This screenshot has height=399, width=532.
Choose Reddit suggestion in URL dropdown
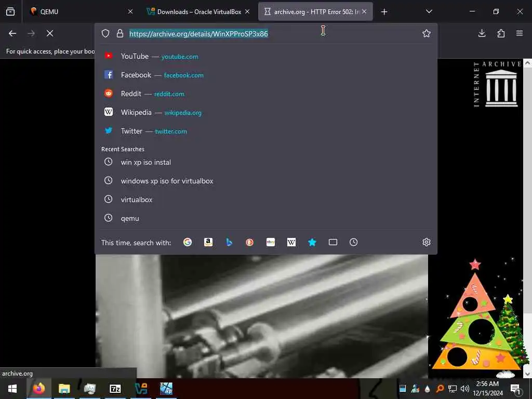(x=265, y=94)
